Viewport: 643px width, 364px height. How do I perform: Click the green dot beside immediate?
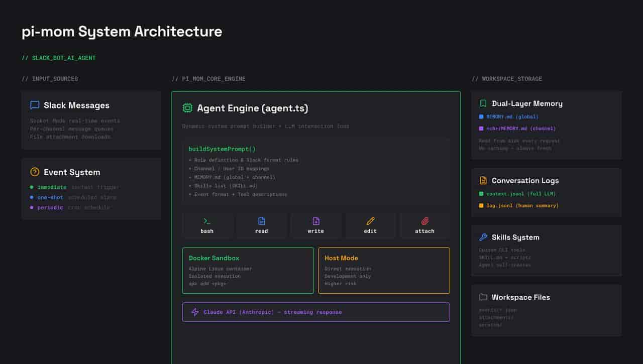click(x=32, y=187)
